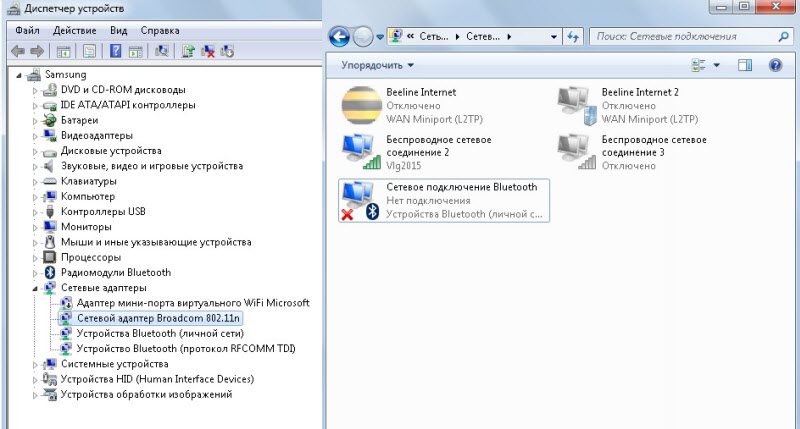
Task: Expand the Системные устройства node
Action: point(35,365)
